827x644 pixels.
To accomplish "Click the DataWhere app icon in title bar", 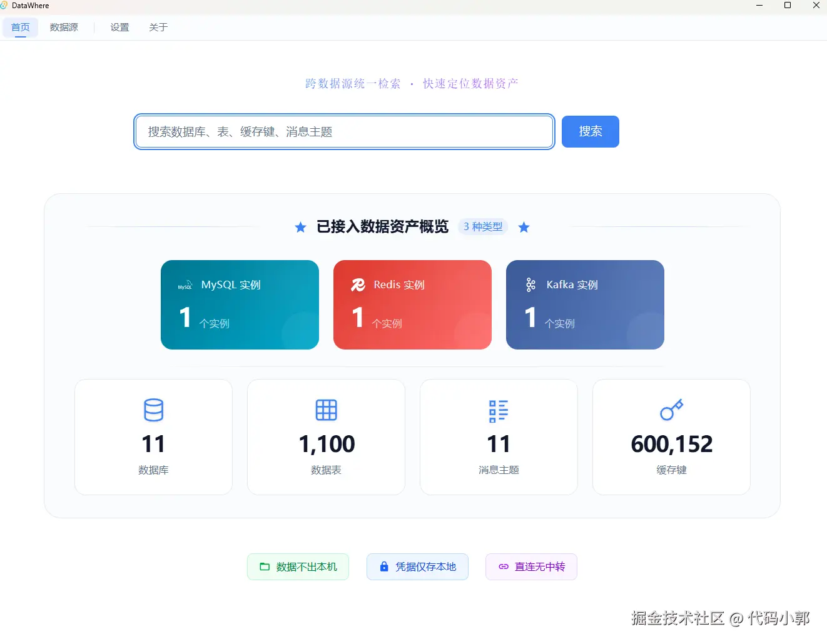I will tap(4, 5).
